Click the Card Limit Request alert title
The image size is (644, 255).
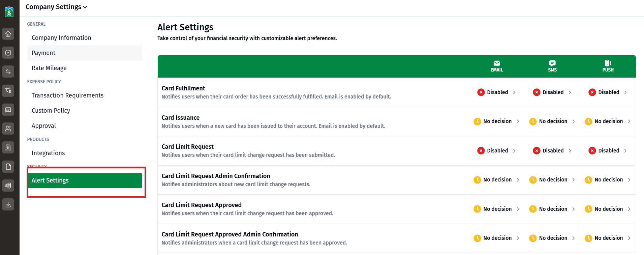[x=188, y=147]
